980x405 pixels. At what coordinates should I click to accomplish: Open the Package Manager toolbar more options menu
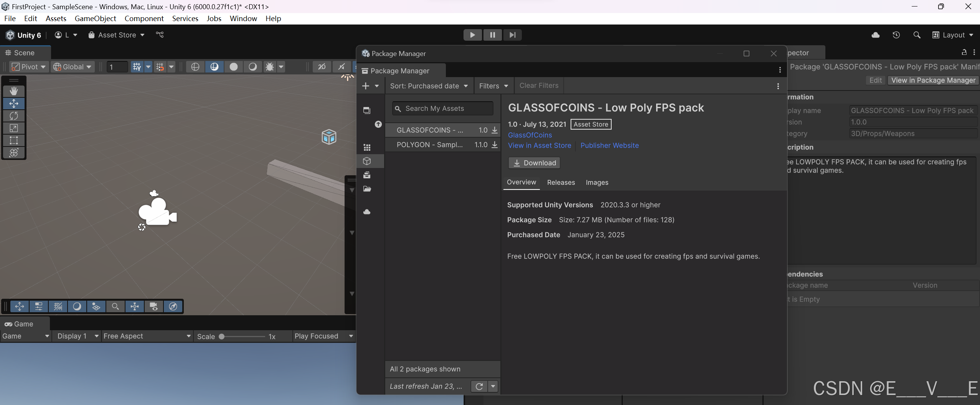(778, 86)
